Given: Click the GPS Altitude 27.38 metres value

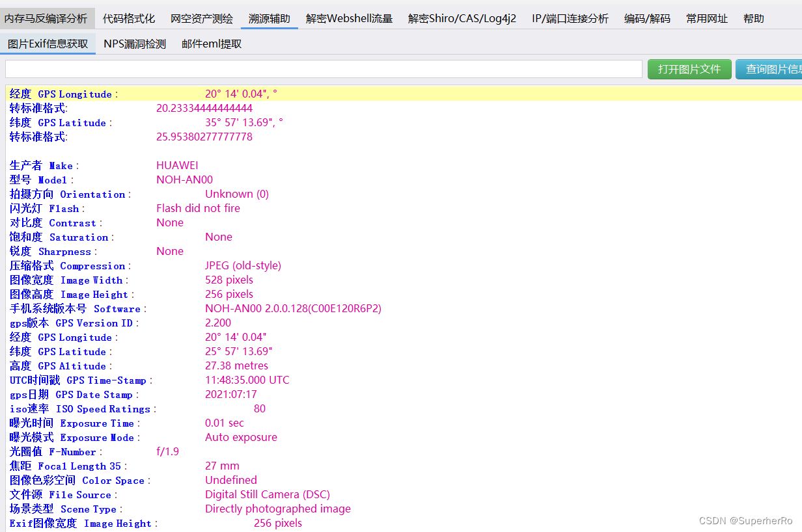Looking at the screenshot, I should click(236, 366).
